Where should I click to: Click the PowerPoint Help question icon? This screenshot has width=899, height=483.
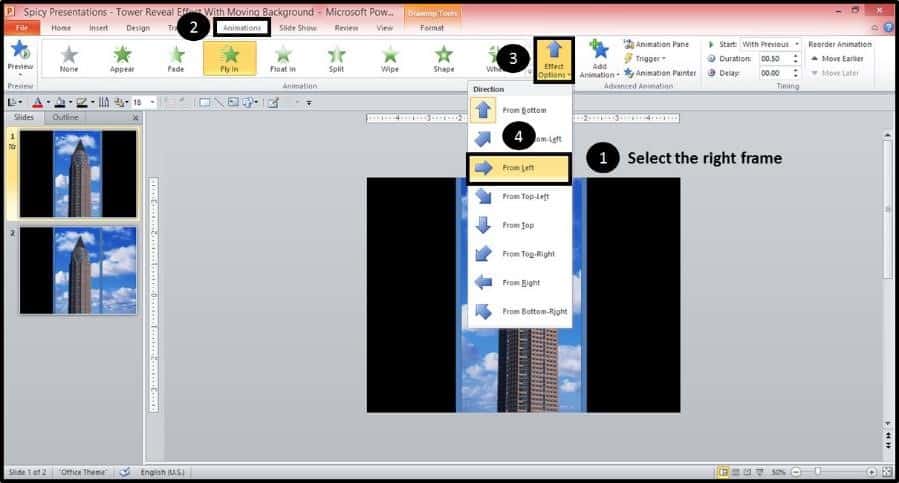889,27
